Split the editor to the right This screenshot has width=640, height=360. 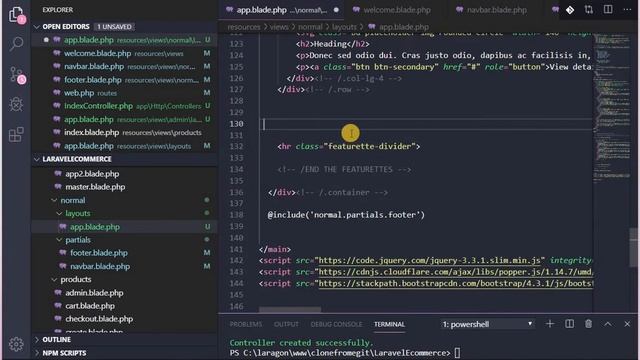(608, 9)
